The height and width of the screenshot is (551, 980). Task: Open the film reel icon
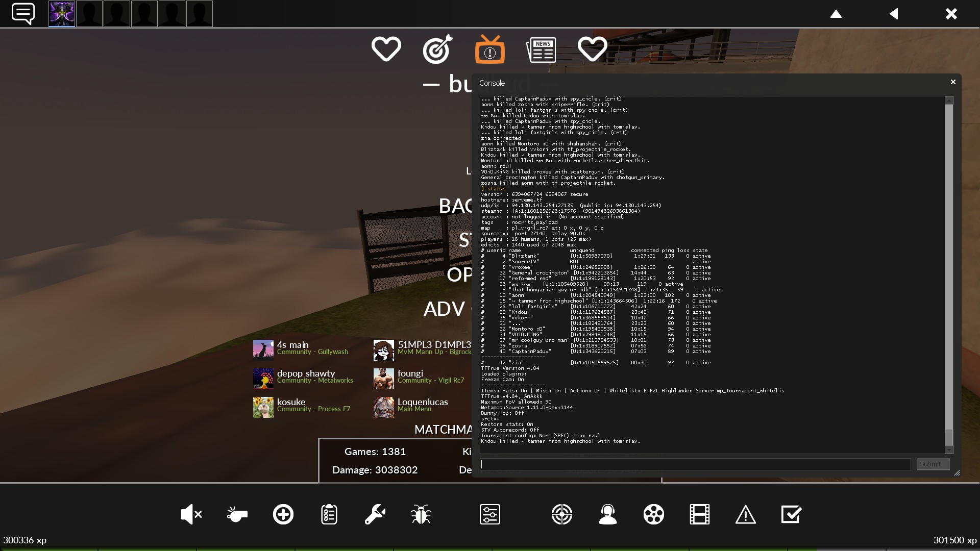[654, 514]
